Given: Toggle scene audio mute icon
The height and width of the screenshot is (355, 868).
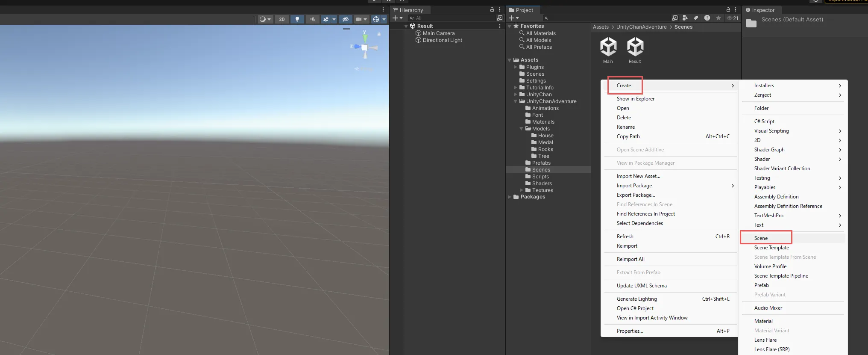Looking at the screenshot, I should click(x=313, y=19).
